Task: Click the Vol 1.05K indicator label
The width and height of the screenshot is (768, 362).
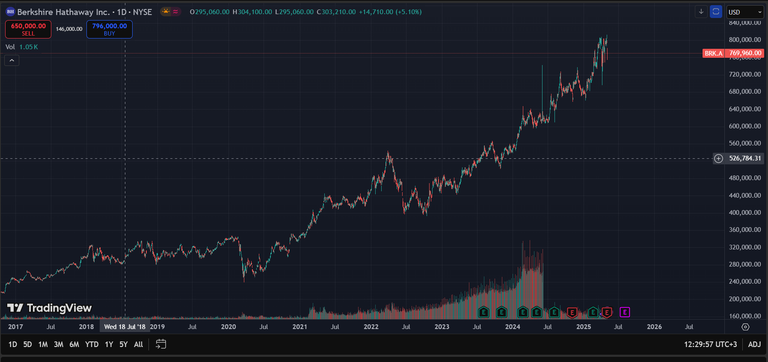Action: [x=22, y=47]
